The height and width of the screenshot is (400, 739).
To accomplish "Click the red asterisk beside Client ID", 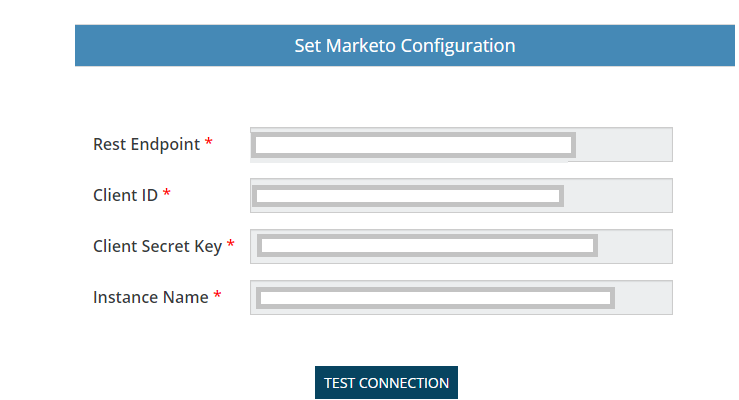I will point(166,193).
